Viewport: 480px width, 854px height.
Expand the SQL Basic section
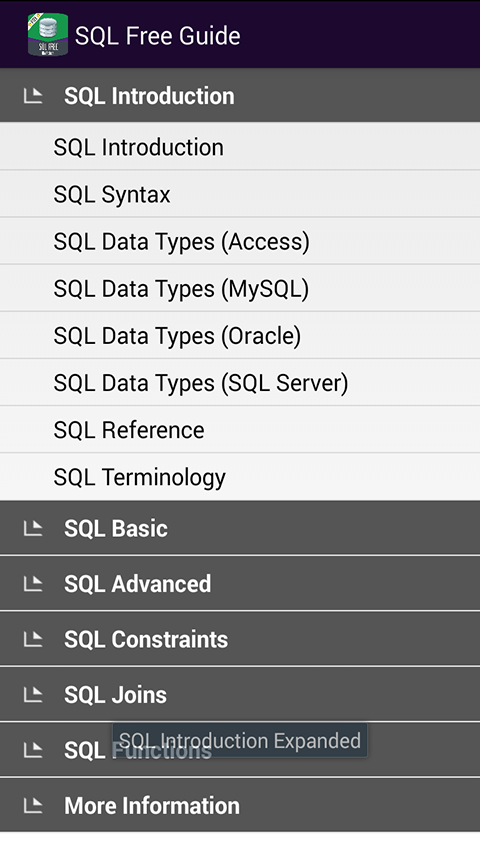(x=240, y=528)
